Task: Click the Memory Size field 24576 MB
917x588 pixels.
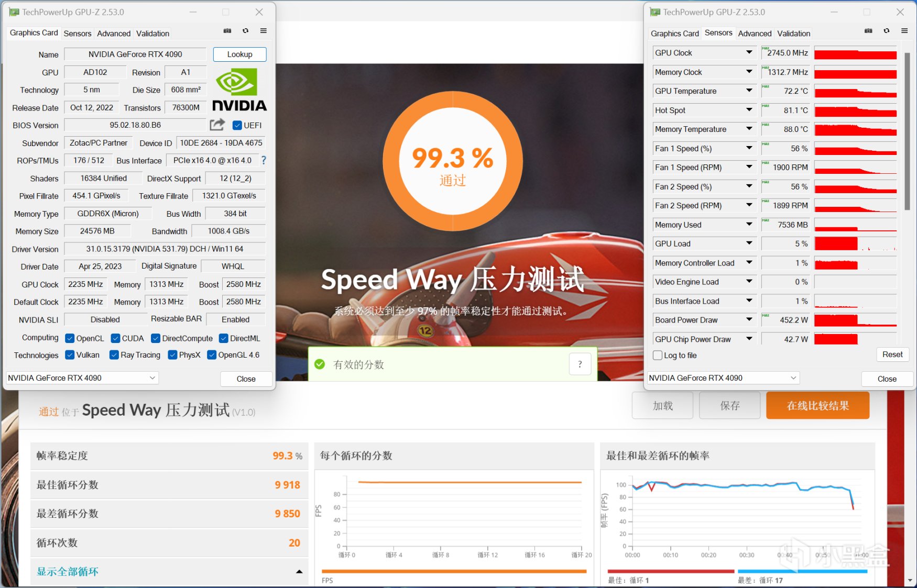Action: 97,231
